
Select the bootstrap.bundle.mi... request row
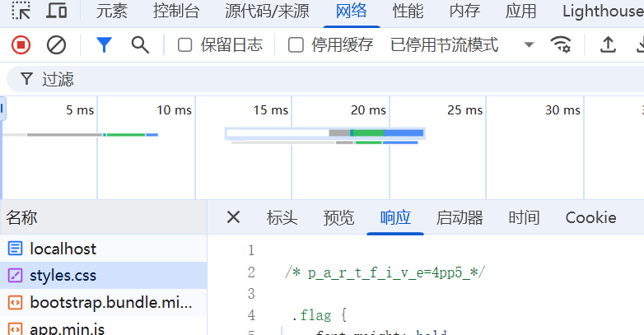coord(104,303)
